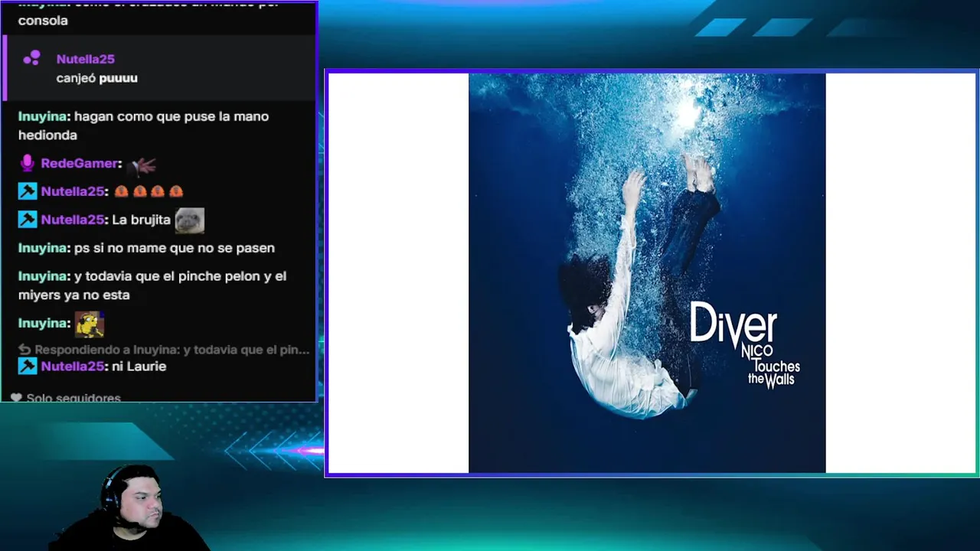Click the message 'hagan como que puse la mano hedionda'
This screenshot has height=551, width=980.
click(144, 126)
